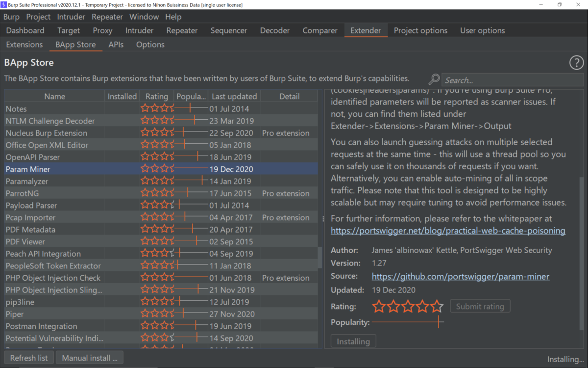This screenshot has width=588, height=368.
Task: Open the APIs sub-tab
Action: 116,45
